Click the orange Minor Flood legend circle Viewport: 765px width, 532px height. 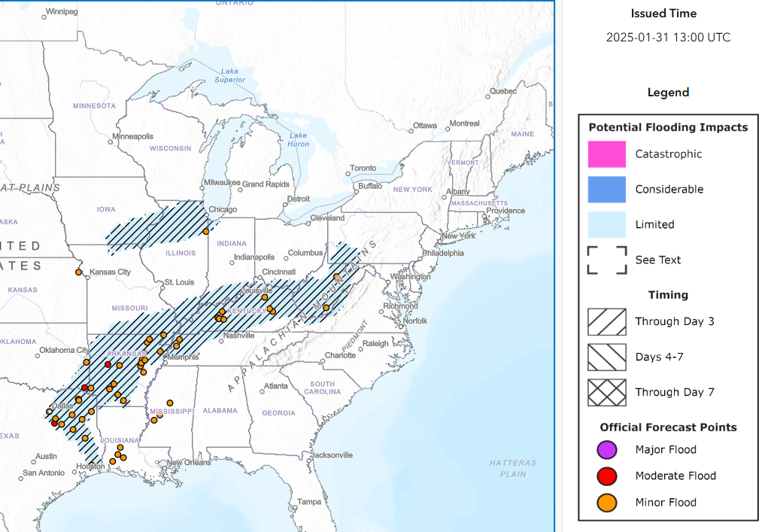607,503
